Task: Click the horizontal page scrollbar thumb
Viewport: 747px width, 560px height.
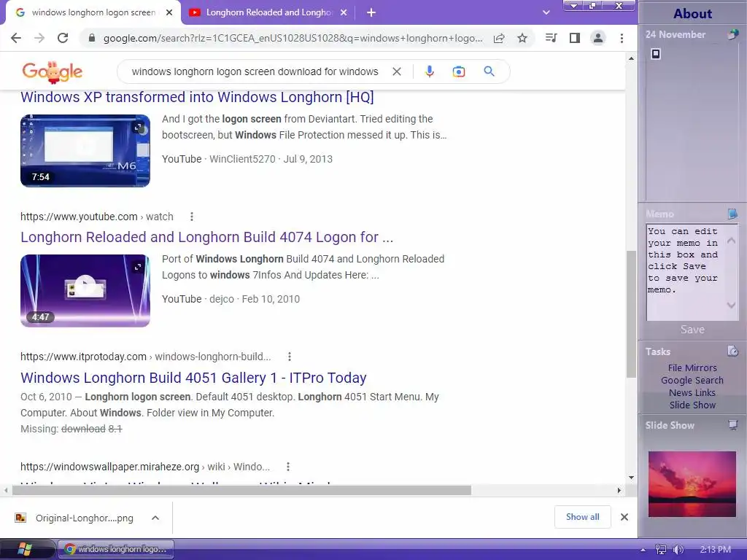Action: click(x=241, y=491)
